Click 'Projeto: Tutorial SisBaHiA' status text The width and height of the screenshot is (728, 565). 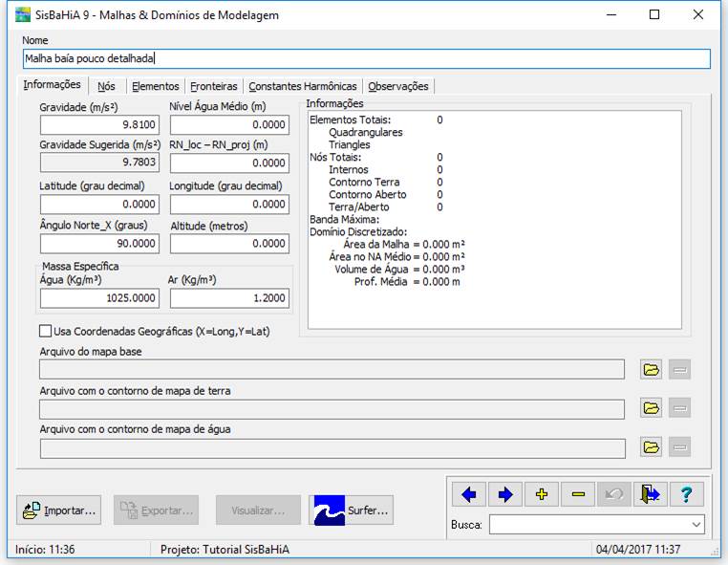[x=225, y=550]
